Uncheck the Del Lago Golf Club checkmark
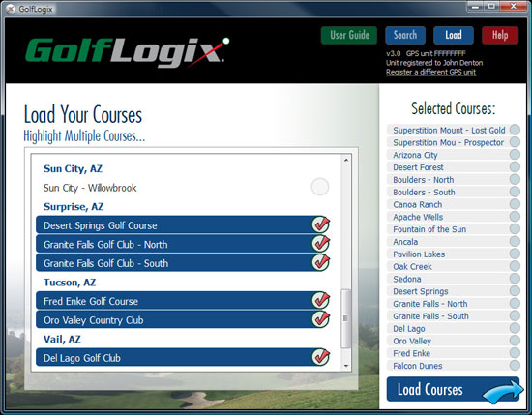This screenshot has height=418, width=532. coord(320,357)
